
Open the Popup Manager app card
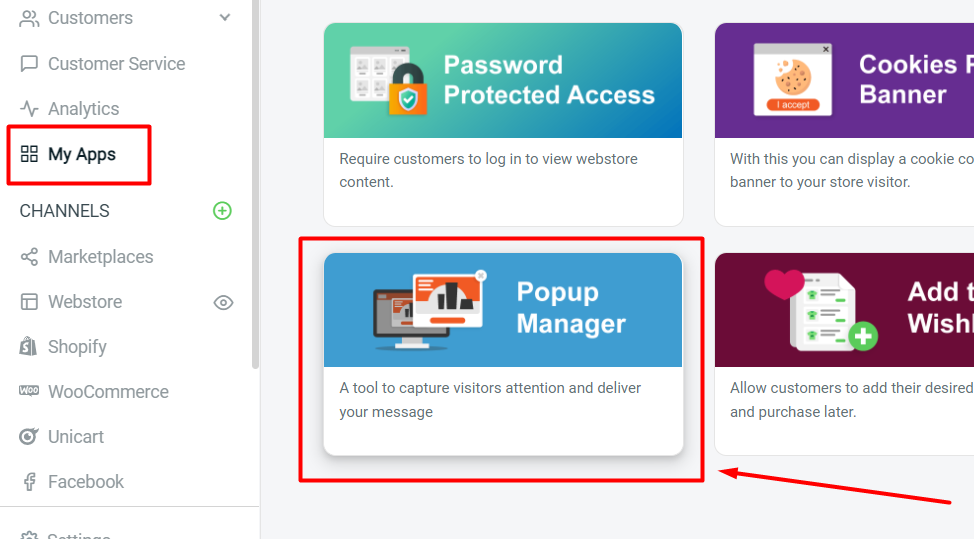point(503,354)
